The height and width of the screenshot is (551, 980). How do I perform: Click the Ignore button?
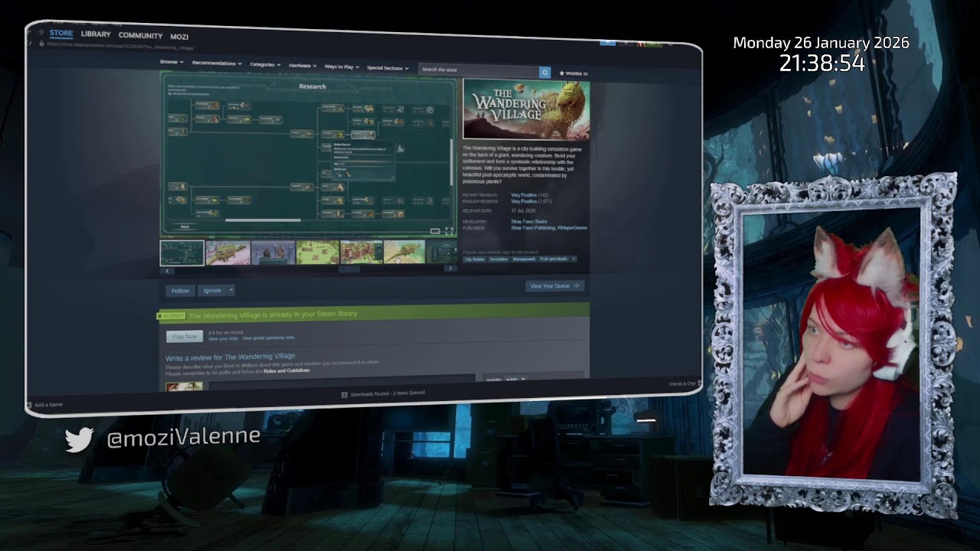[212, 291]
